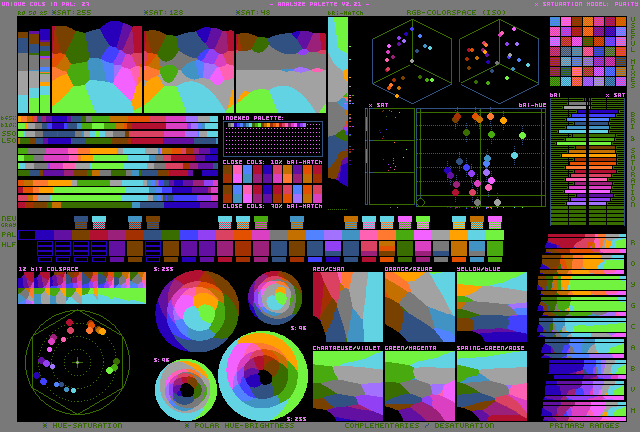The image size is (640, 432).
Task: Select the right RGB colorspace cube
Action: click(499, 61)
